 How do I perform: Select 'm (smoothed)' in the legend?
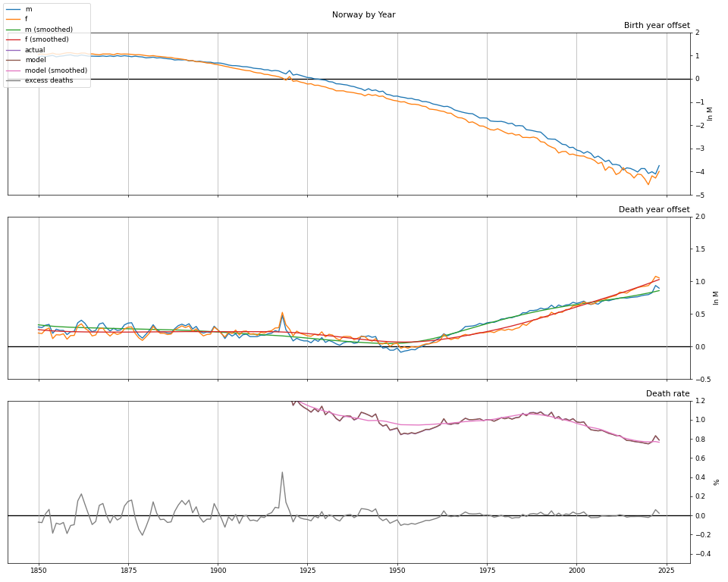(49, 30)
